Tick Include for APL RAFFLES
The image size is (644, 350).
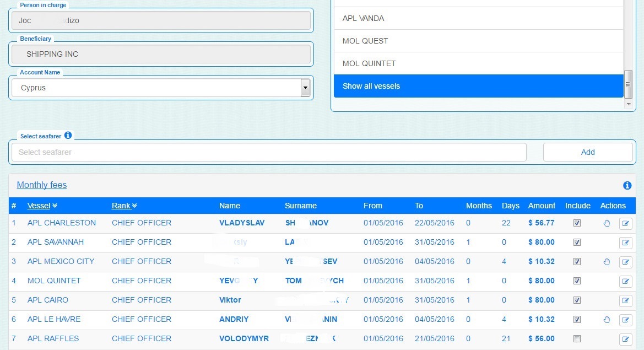[x=577, y=339]
